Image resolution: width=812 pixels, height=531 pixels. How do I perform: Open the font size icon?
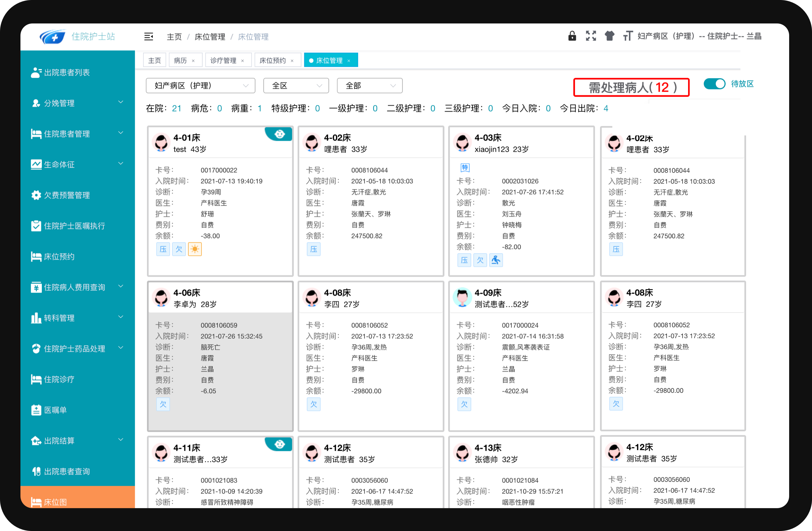(628, 36)
